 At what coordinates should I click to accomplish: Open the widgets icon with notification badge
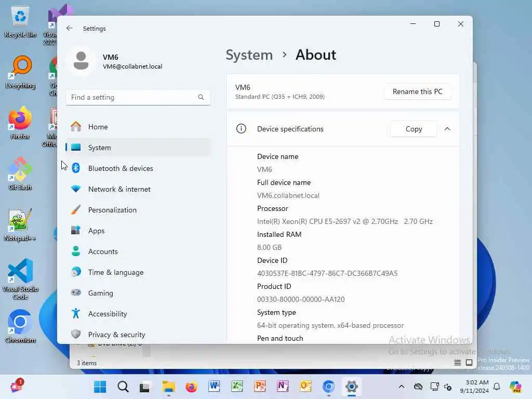[16, 386]
